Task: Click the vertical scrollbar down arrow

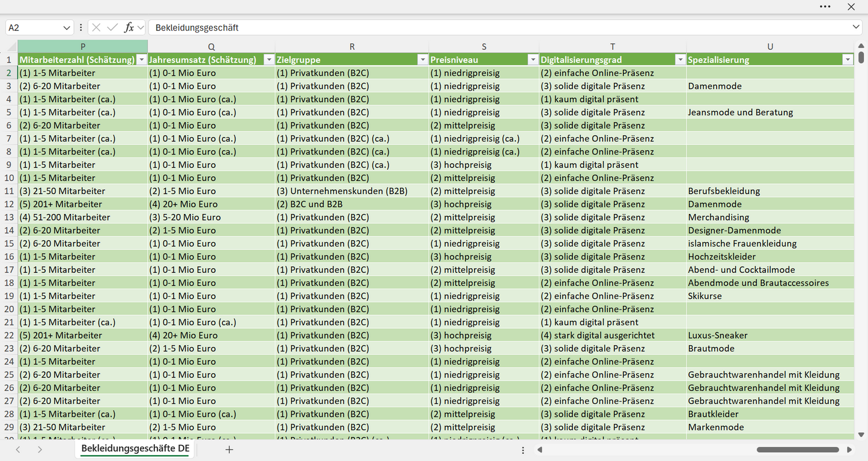Action: [861, 434]
